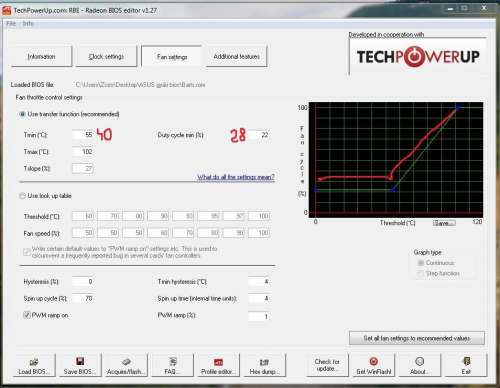Open the About dialog

coord(419,366)
